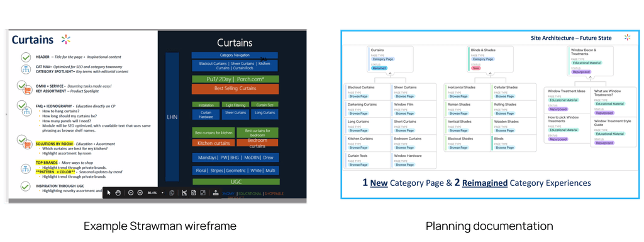Collapse the Curtains category node
Image resolution: width=644 pixels, height=242 pixels.
tap(390, 74)
